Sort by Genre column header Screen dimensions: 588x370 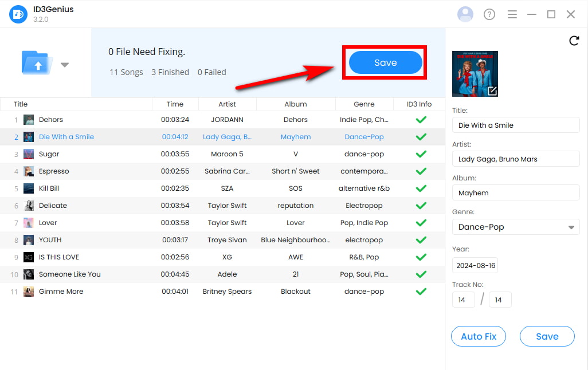tap(364, 104)
